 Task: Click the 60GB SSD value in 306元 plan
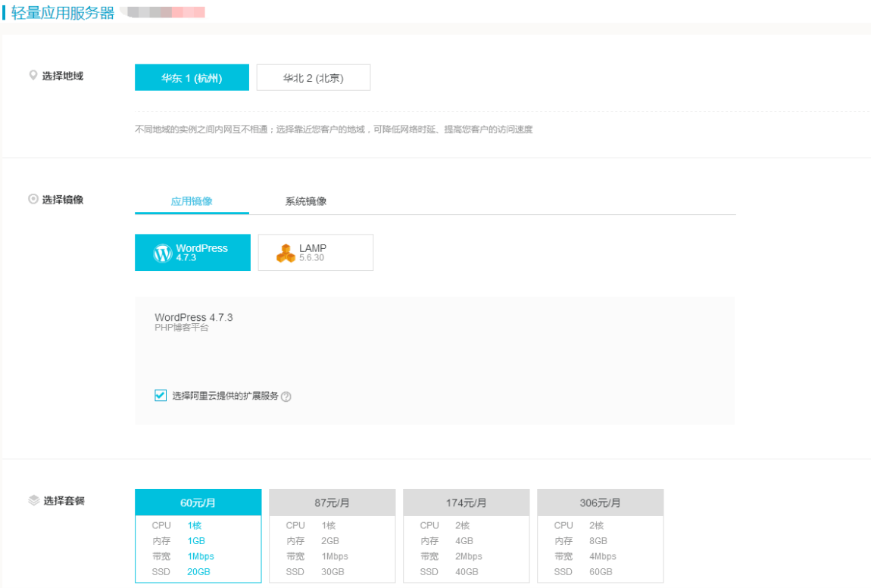point(601,572)
